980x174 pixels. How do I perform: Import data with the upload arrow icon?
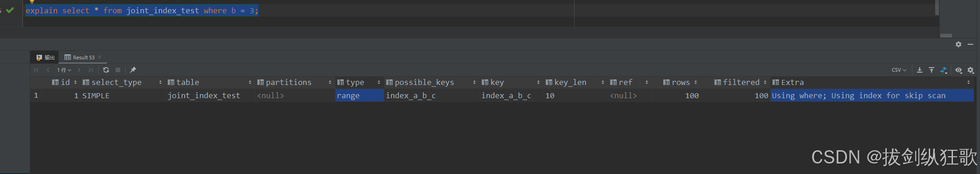tap(932, 70)
